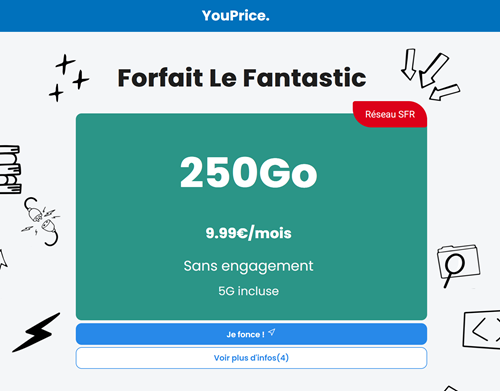
Task: Expand "Voir plus d'infos(4)" details
Action: pos(251,358)
